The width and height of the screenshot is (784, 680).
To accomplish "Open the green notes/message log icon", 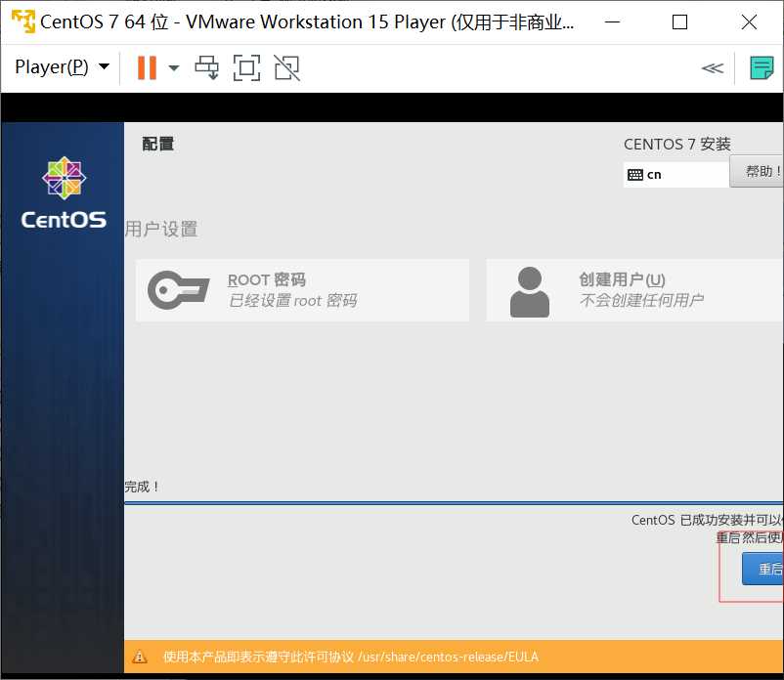I will (x=762, y=68).
